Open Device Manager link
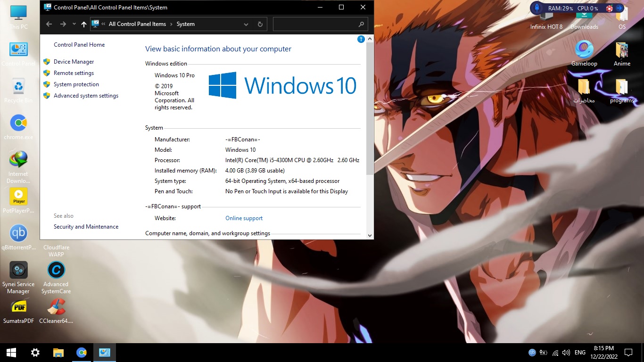The width and height of the screenshot is (644, 362). coord(74,62)
